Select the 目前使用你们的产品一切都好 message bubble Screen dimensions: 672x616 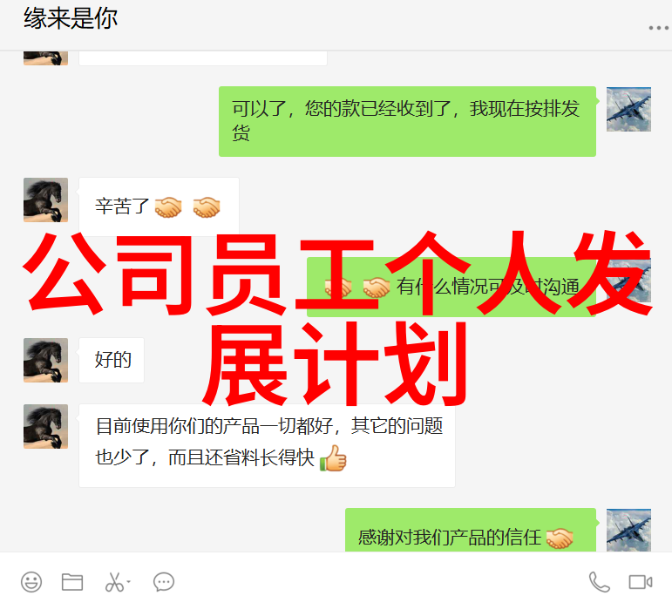point(267,445)
